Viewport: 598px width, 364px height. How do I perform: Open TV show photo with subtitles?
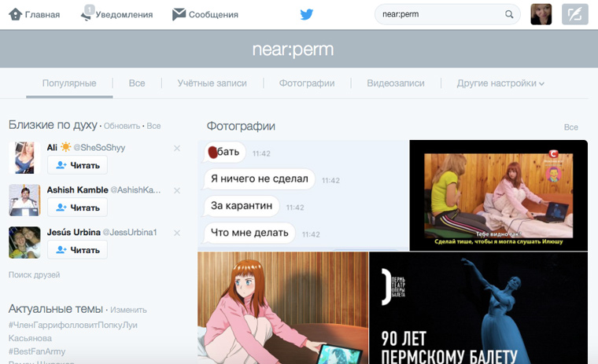(498, 195)
